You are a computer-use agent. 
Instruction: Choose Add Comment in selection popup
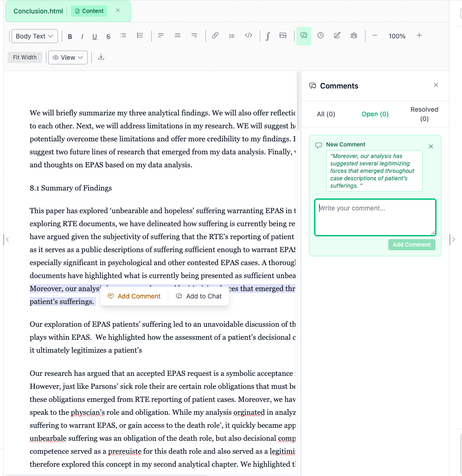click(x=134, y=296)
